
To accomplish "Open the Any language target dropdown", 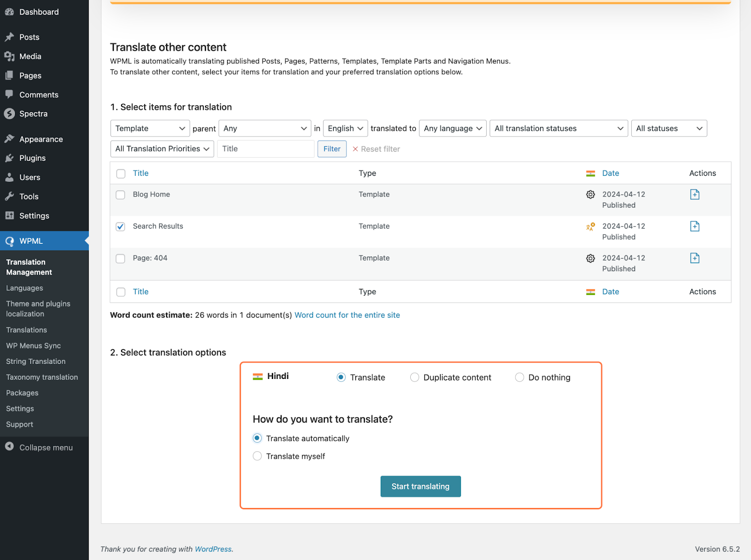I will tap(453, 129).
